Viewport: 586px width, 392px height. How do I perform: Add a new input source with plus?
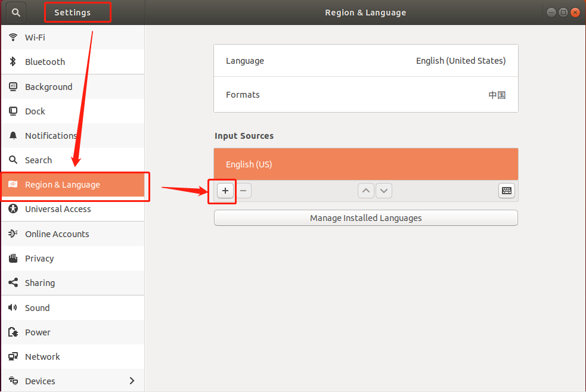point(225,191)
